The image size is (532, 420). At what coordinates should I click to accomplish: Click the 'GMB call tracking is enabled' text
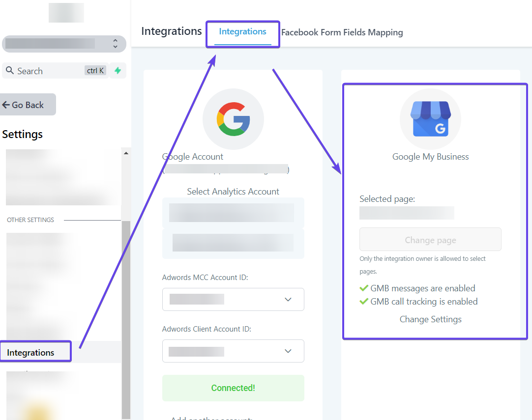tap(424, 302)
